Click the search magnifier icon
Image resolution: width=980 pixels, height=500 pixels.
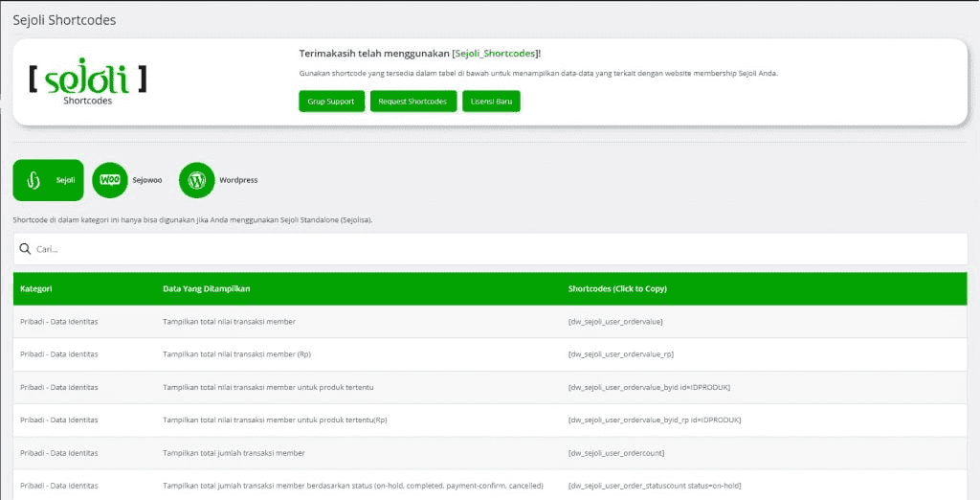(x=25, y=249)
